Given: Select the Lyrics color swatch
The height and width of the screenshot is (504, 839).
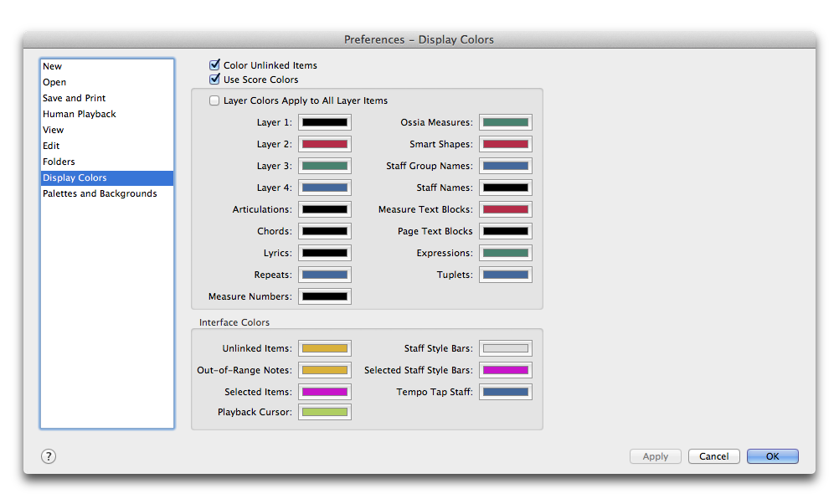Looking at the screenshot, I should [325, 253].
